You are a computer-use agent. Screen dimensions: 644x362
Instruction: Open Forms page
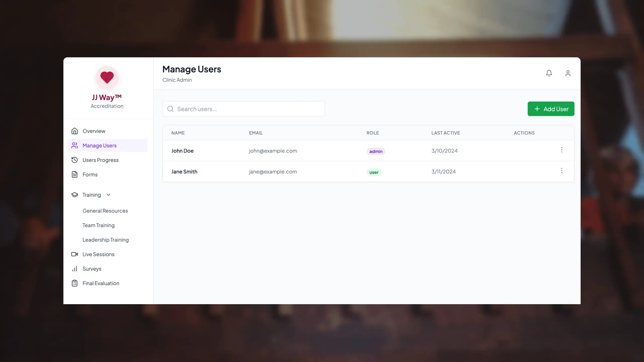tap(107, 174)
